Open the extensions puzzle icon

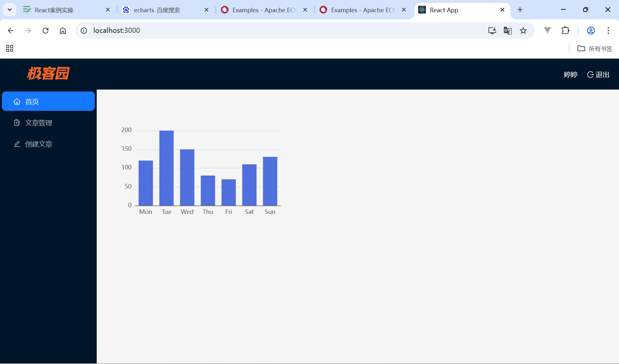[565, 31]
